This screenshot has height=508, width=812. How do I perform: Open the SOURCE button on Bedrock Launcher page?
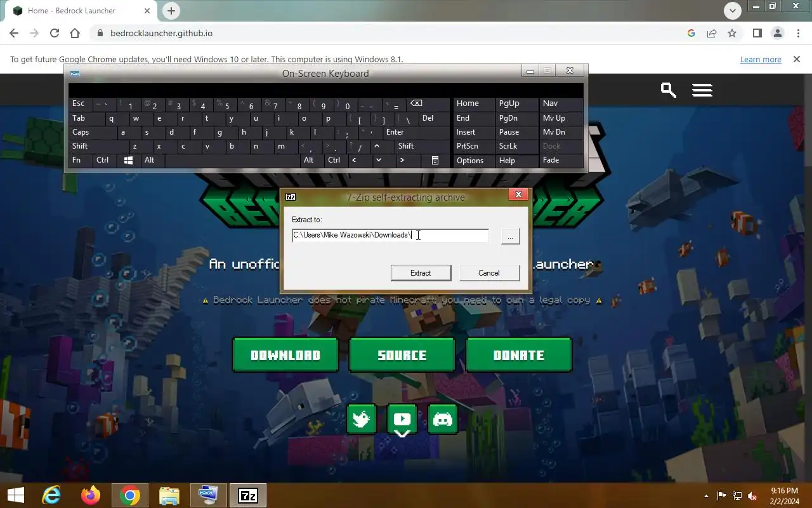[402, 355]
